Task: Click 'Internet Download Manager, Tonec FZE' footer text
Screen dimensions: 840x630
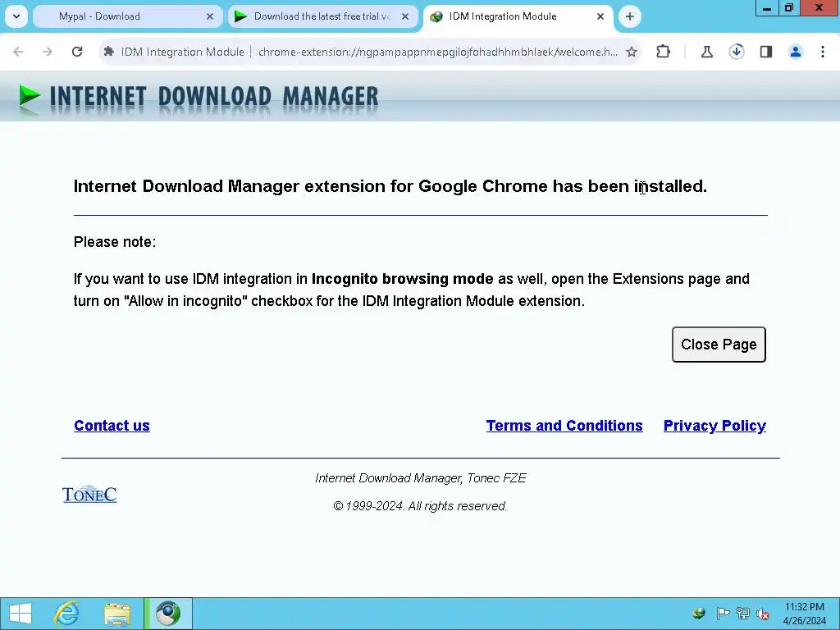Action: click(421, 478)
